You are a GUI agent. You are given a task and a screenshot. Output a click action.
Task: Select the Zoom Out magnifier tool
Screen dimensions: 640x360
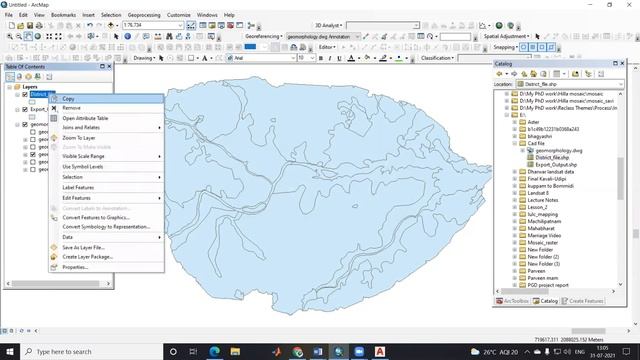(x=19, y=36)
